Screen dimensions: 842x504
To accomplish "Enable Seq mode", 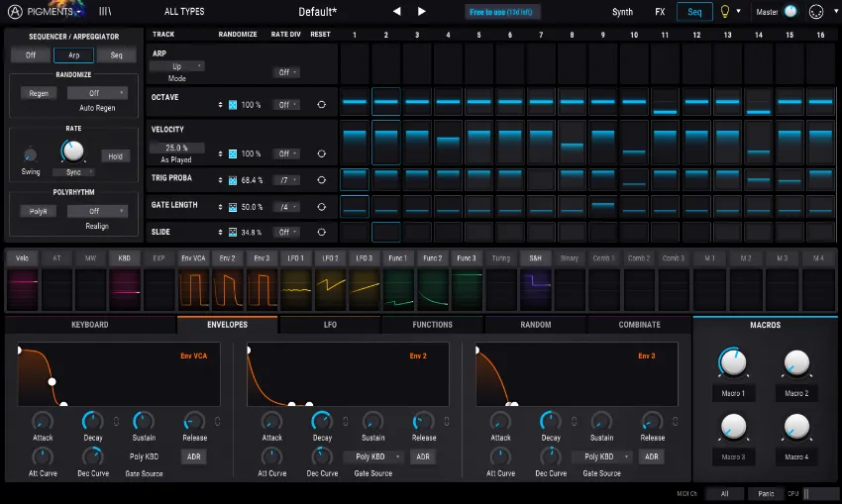I will [117, 55].
